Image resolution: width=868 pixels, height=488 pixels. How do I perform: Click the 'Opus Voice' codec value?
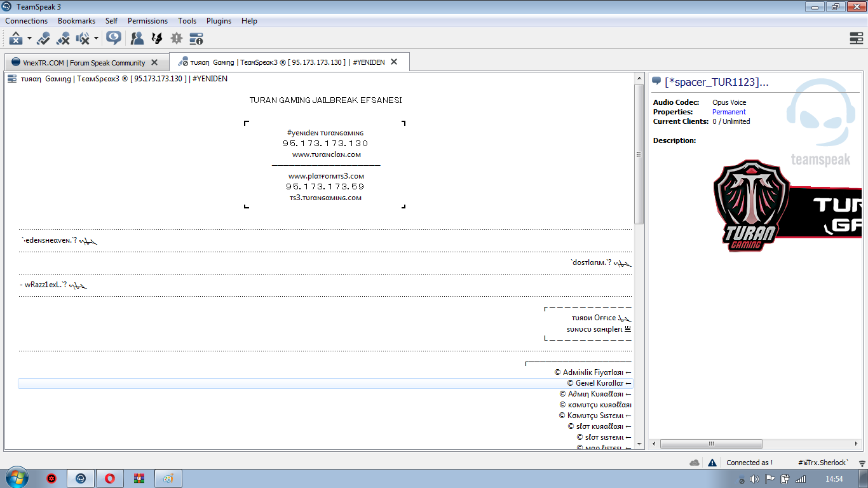(729, 102)
